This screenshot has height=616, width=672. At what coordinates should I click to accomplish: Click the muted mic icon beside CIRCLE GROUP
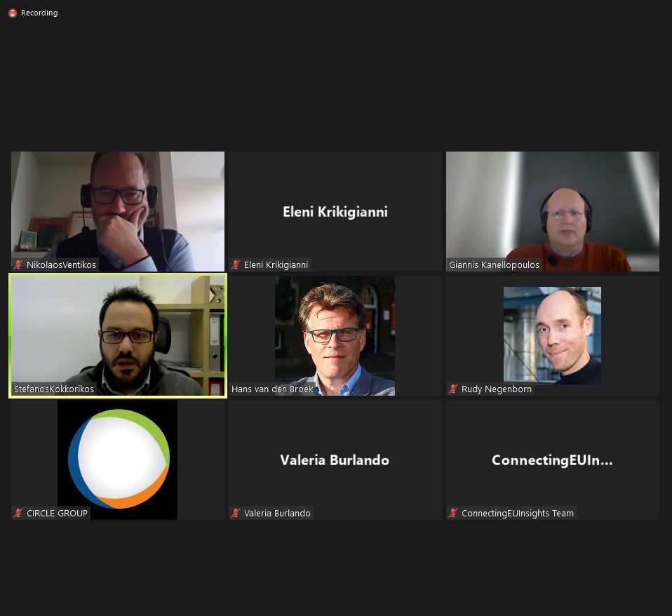pos(18,513)
